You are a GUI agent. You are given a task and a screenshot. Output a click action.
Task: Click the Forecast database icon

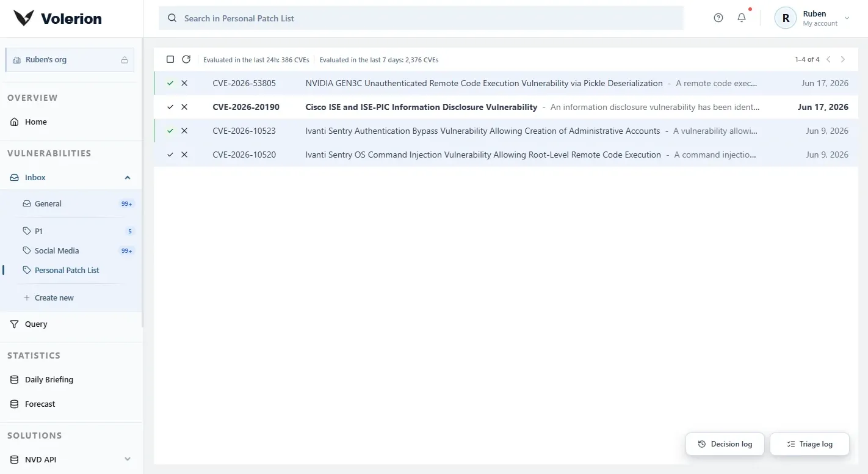point(15,404)
